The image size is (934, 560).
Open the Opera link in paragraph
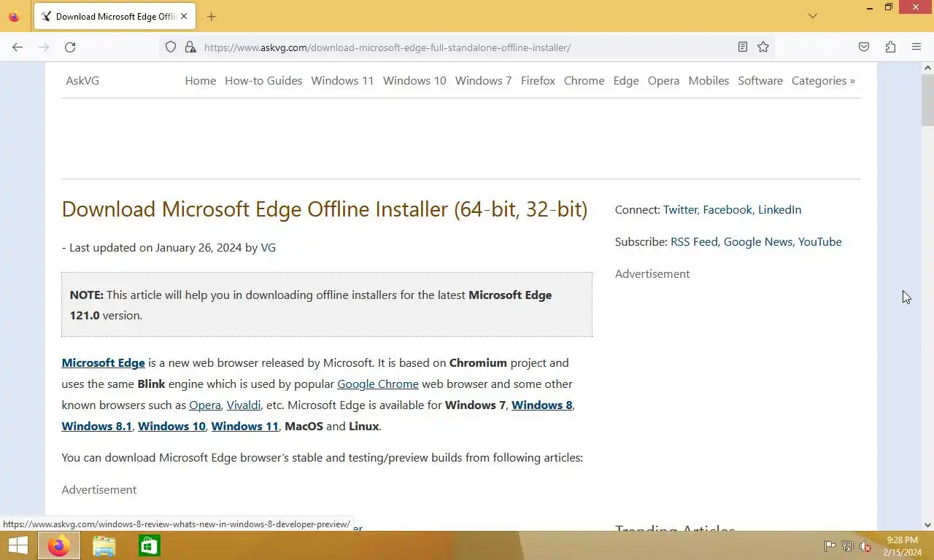205,405
